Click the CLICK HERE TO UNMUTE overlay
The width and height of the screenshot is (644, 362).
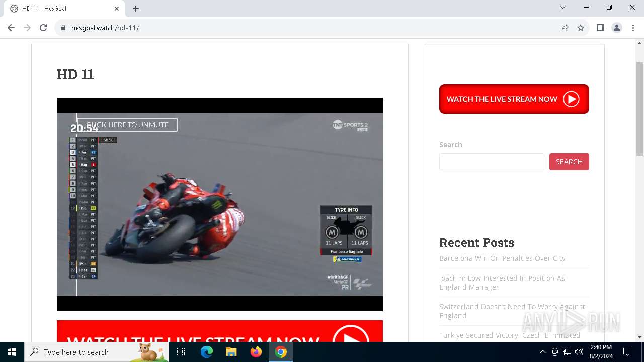(127, 125)
